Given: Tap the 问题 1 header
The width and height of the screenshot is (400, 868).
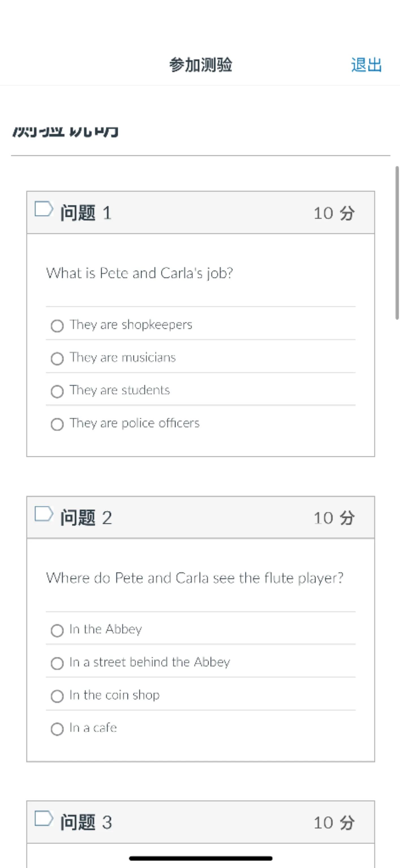Looking at the screenshot, I should click(86, 213).
